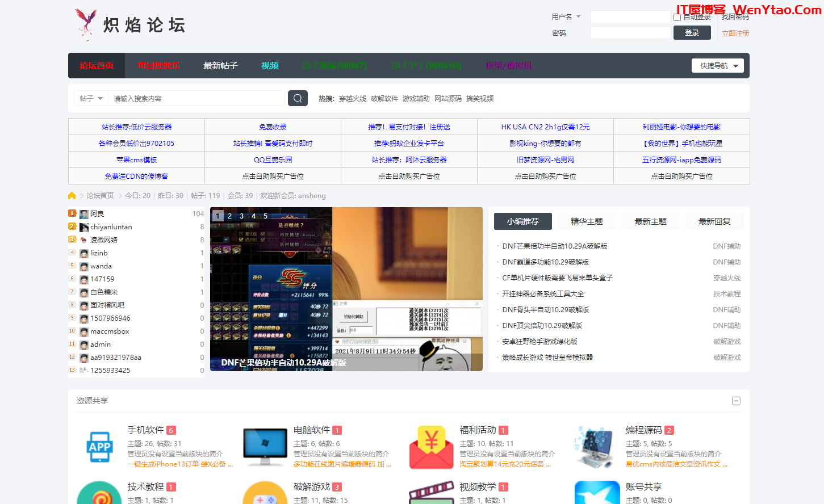Open 最新帖子 in navigation bar
The width and height of the screenshot is (824, 504).
[x=220, y=66]
